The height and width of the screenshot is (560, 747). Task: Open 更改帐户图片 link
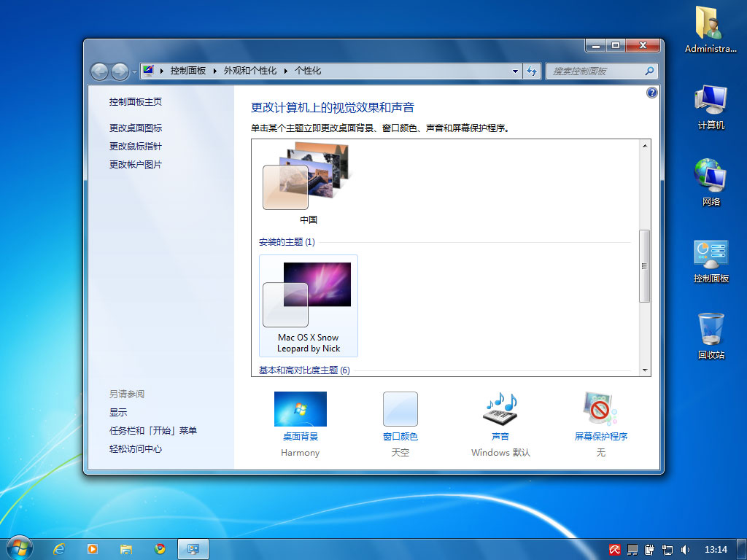135,164
